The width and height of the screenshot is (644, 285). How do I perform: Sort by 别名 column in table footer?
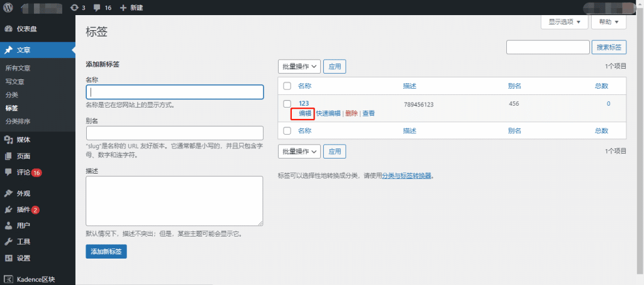514,131
